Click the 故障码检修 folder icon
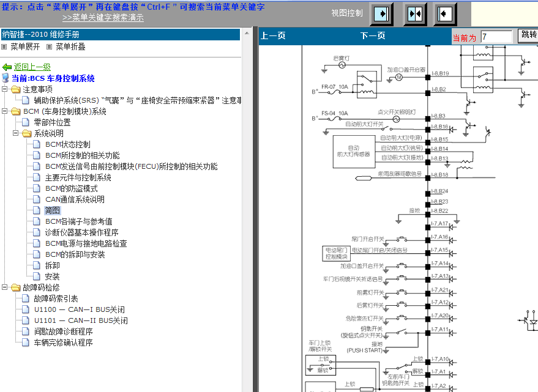Image resolution: width=538 pixels, height=392 pixels. click(16, 287)
